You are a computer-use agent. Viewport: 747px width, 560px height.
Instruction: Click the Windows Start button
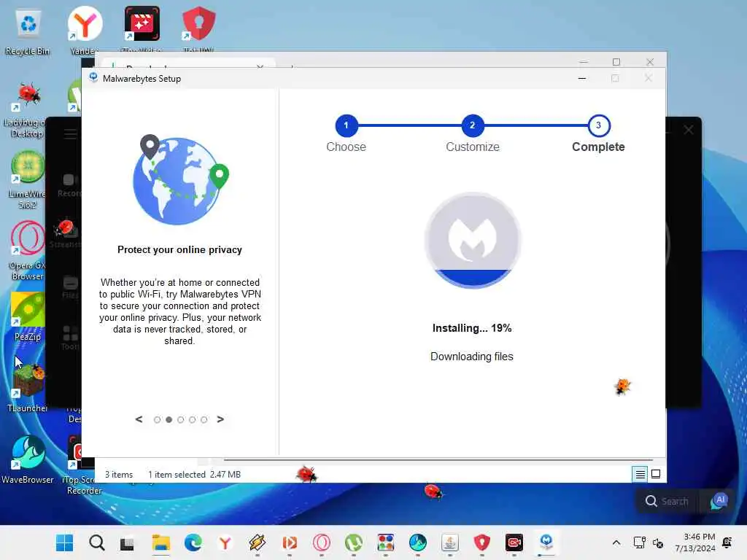coord(64,542)
